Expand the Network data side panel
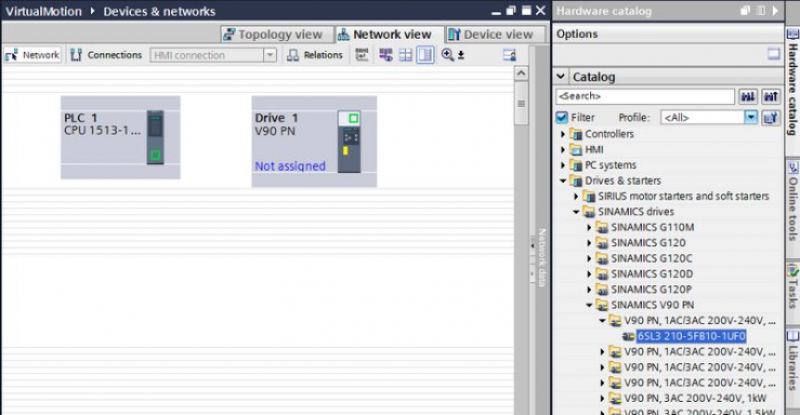The width and height of the screenshot is (800, 415). 533,246
